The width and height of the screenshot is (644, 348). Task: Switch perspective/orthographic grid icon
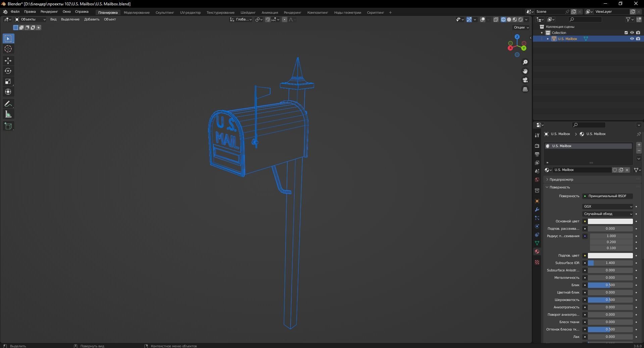(x=525, y=89)
